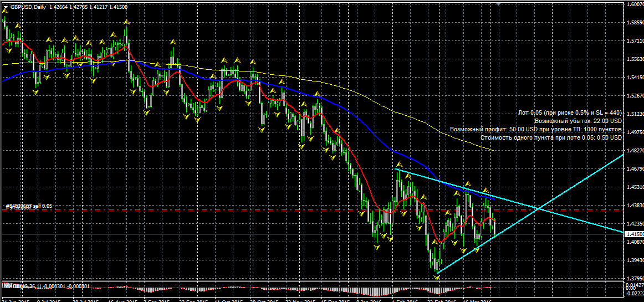Click the 1.5711 price axis value
The image size is (644, 302).
[x=635, y=40]
